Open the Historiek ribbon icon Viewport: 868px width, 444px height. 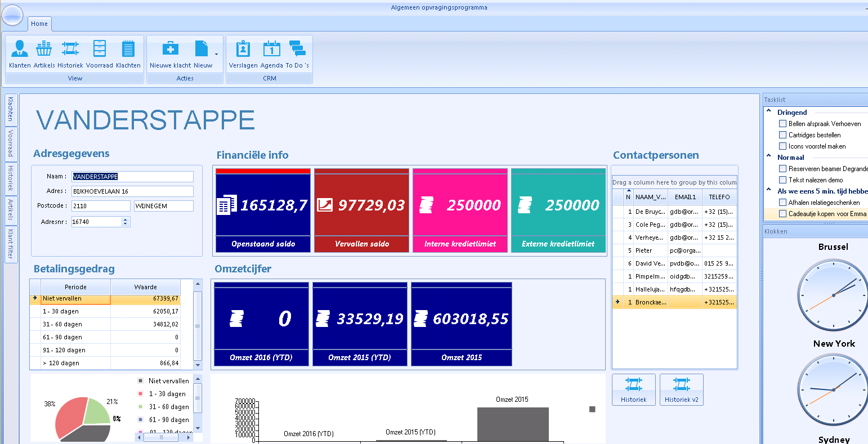click(70, 49)
